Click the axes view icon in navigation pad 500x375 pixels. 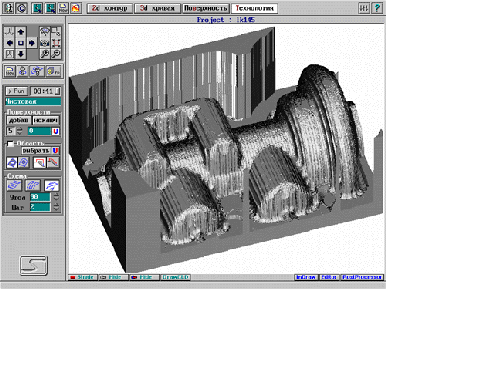(x=9, y=32)
